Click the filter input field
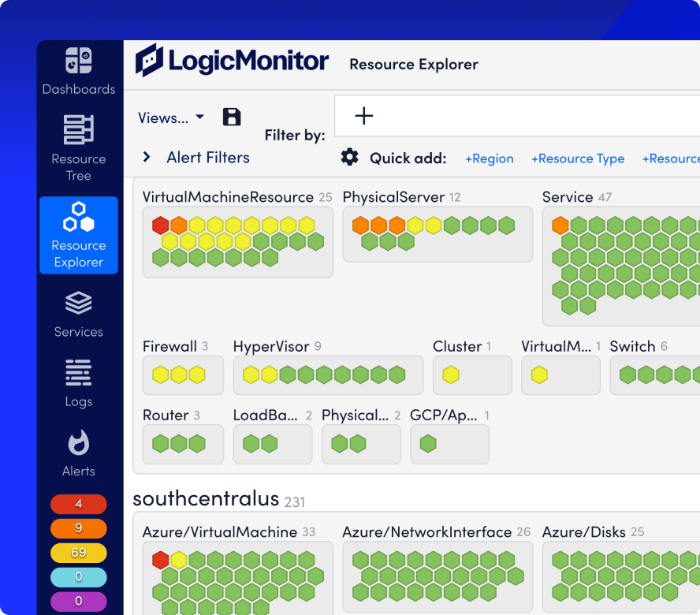This screenshot has height=615, width=700. (517, 116)
